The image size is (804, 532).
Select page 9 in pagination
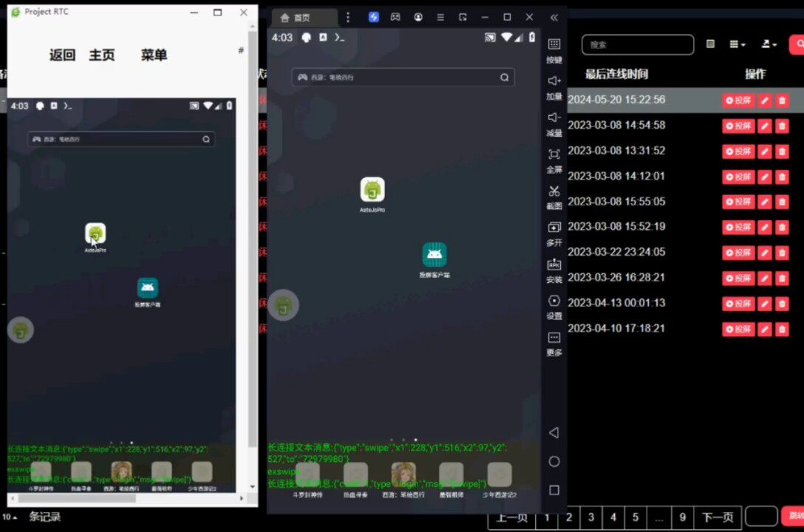click(x=683, y=518)
